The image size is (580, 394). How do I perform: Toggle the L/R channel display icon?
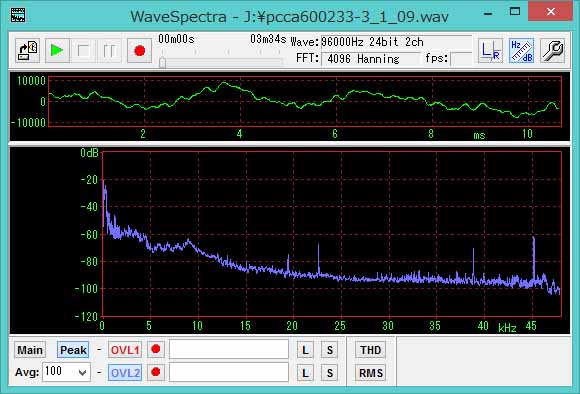coord(490,50)
